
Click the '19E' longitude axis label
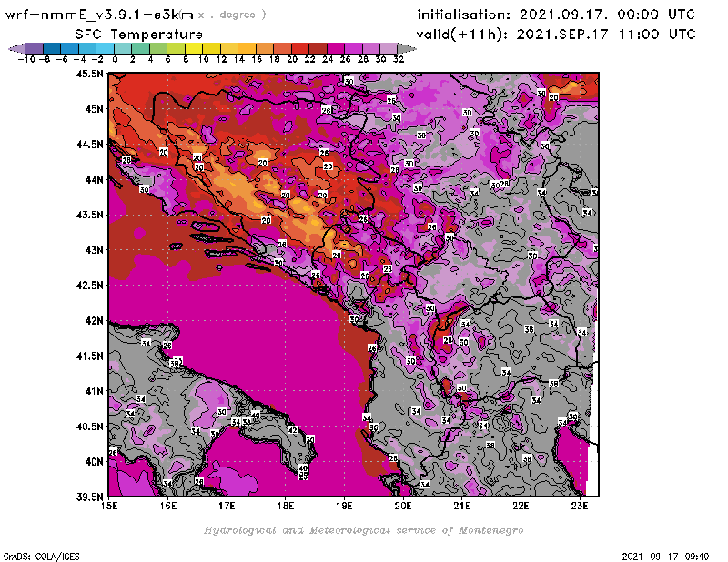pyautogui.click(x=344, y=506)
